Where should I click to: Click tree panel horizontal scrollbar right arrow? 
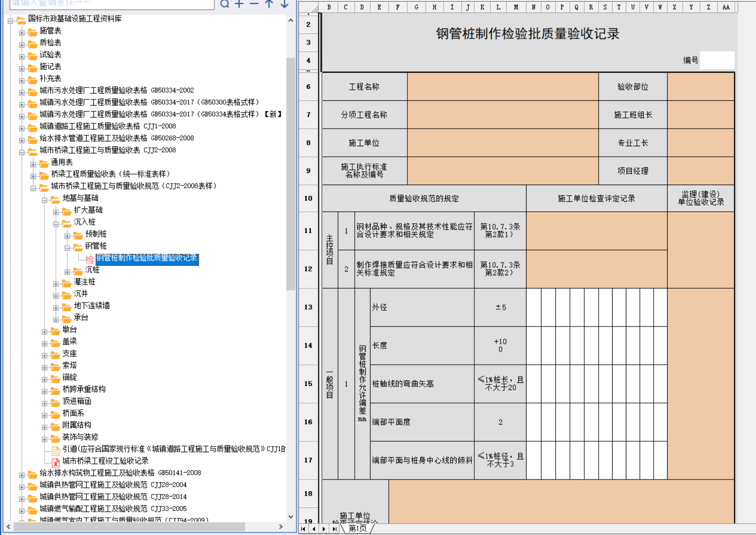click(x=281, y=526)
